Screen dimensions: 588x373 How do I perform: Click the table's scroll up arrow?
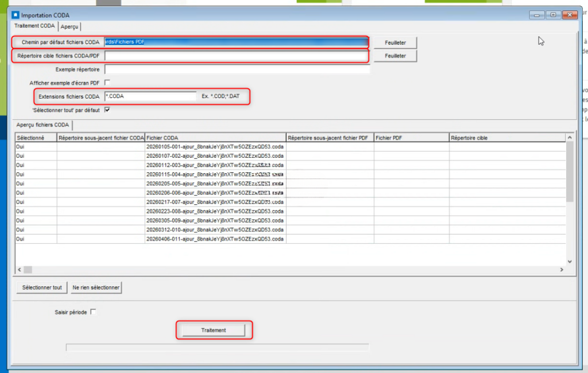tap(570, 138)
